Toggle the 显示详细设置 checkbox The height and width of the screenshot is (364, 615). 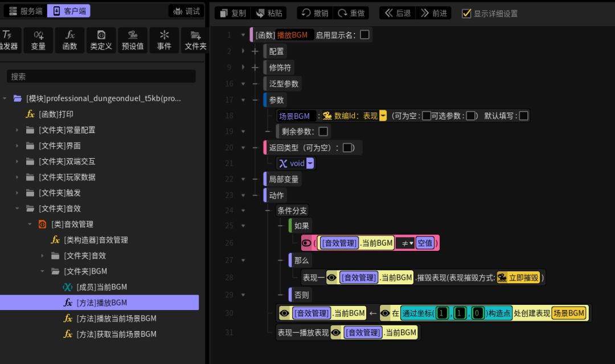(x=466, y=13)
